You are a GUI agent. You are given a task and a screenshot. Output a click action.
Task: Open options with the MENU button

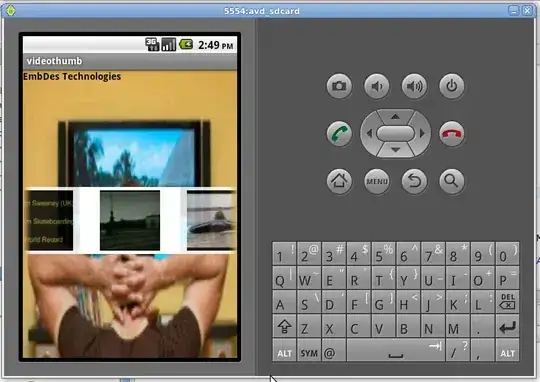(377, 181)
